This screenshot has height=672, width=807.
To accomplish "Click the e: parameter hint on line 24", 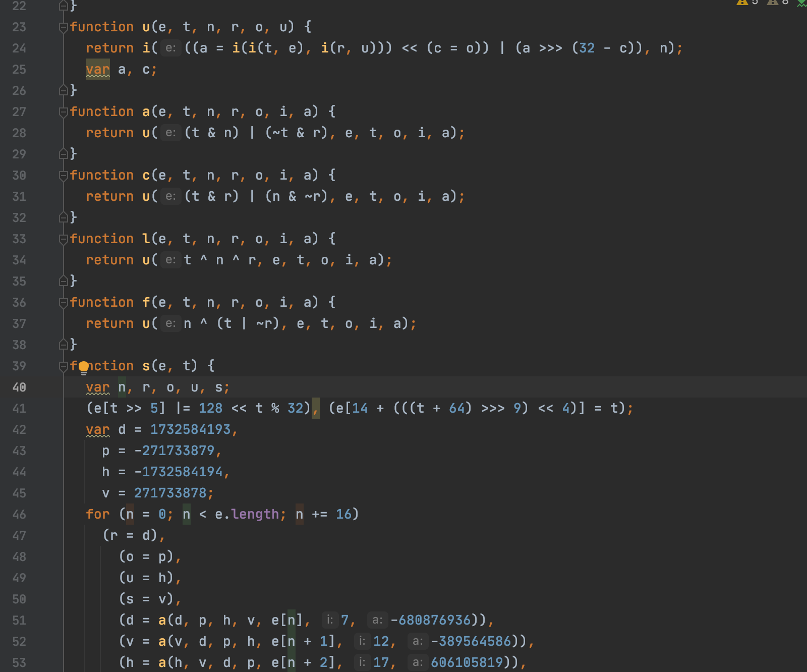I will (x=171, y=48).
